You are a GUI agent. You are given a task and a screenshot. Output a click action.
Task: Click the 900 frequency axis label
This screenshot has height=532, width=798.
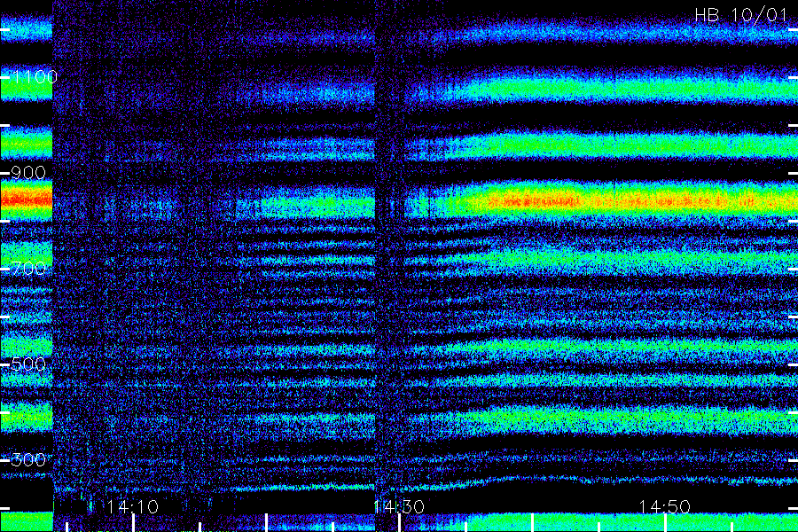click(27, 173)
